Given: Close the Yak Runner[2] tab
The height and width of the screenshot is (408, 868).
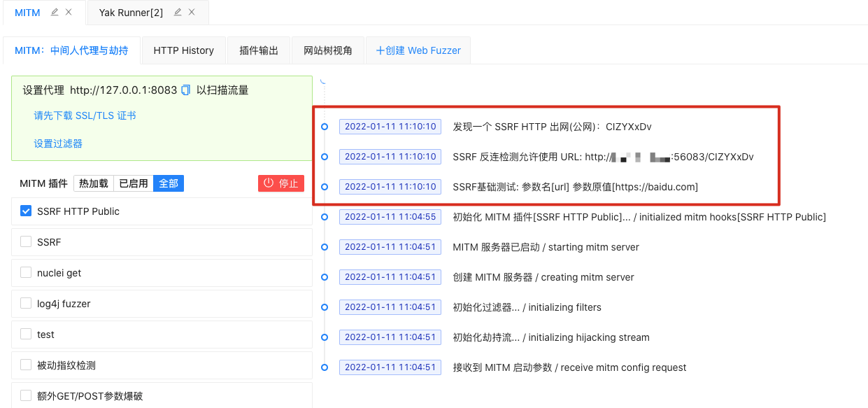Looking at the screenshot, I should 192,13.
